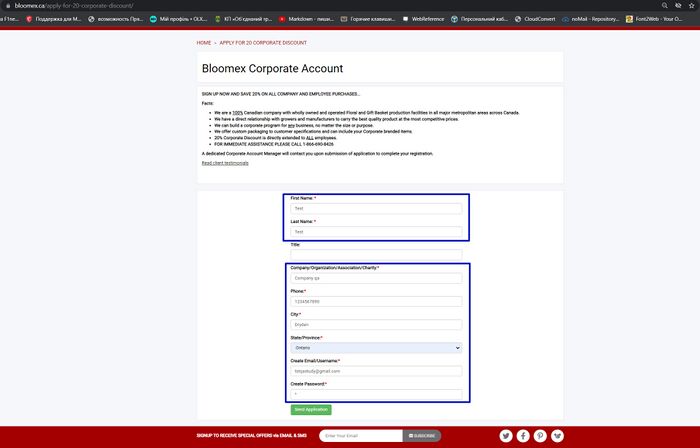700x448 pixels.
Task: Focus the Last Name input field
Action: point(376,232)
